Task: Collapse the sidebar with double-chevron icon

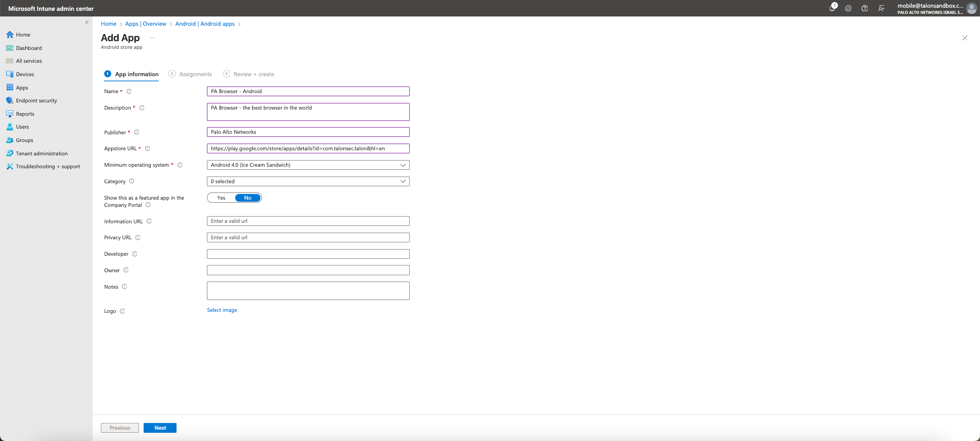Action: point(87,22)
